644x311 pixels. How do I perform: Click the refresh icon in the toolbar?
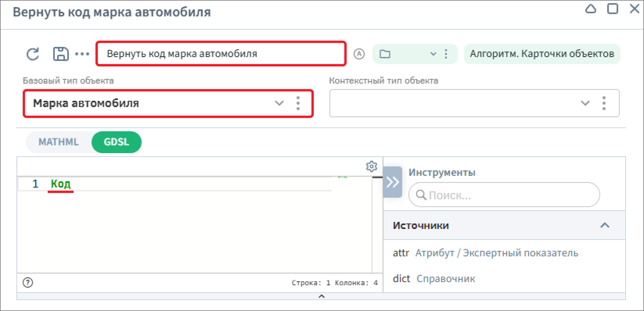(33, 54)
